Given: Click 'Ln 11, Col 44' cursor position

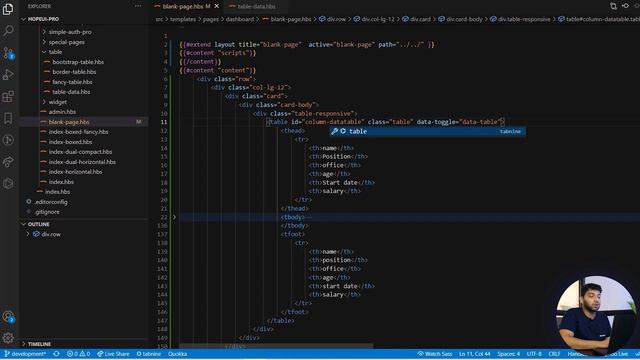Looking at the screenshot, I should pyautogui.click(x=475, y=354).
